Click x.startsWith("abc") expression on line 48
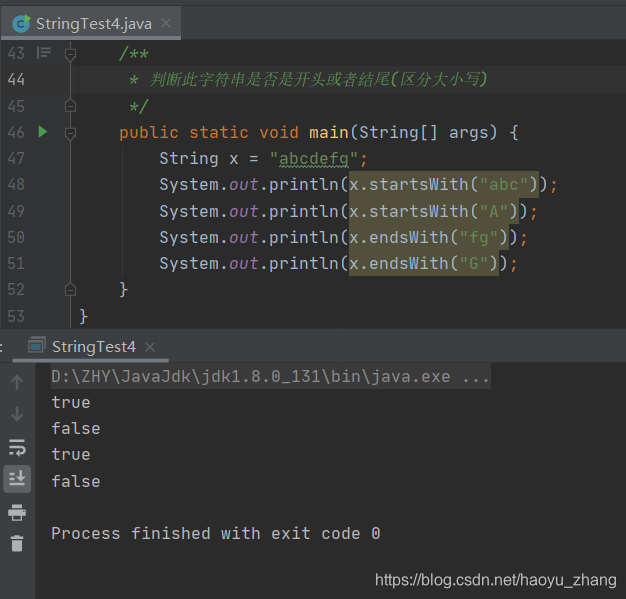Viewport: 626px width, 599px height. pyautogui.click(x=444, y=185)
